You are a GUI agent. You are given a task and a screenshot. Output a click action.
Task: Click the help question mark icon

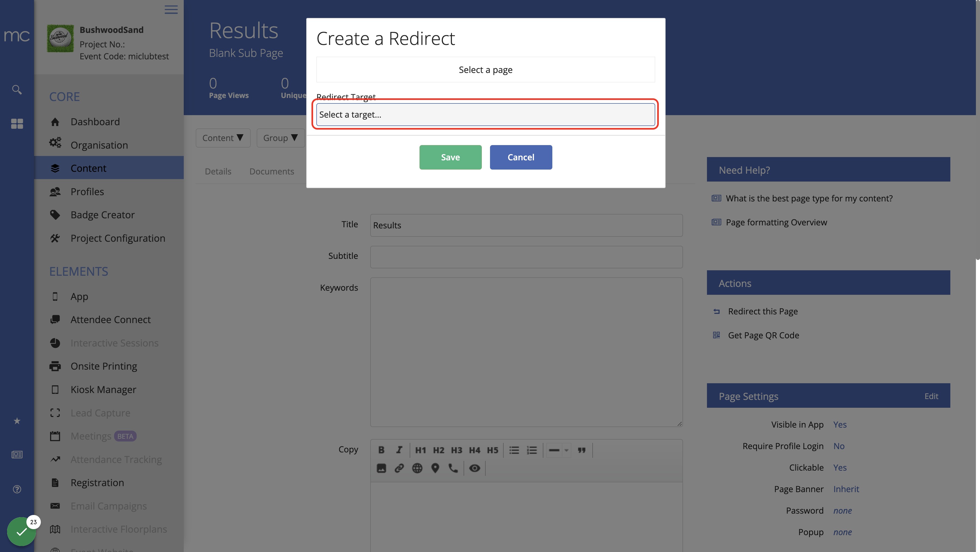click(x=17, y=489)
